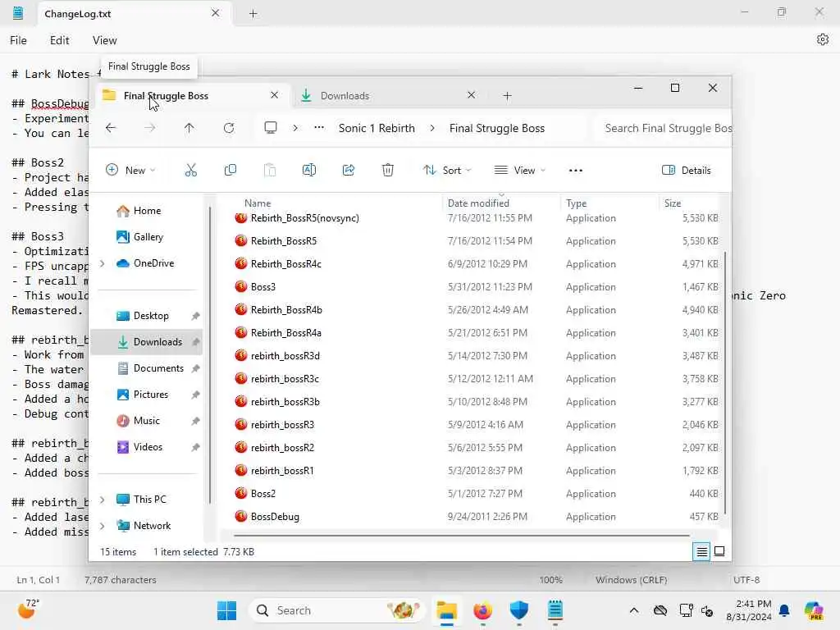Viewport: 840px width, 630px height.
Task: Open the New item dropdown
Action: click(130, 171)
